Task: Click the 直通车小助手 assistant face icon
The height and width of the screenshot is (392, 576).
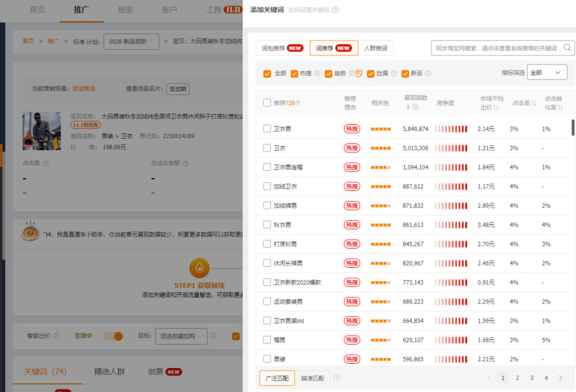Action: tap(30, 232)
